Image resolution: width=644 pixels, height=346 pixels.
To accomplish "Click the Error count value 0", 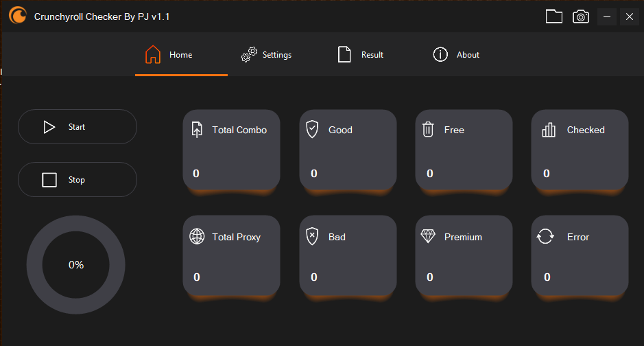I will point(547,277).
